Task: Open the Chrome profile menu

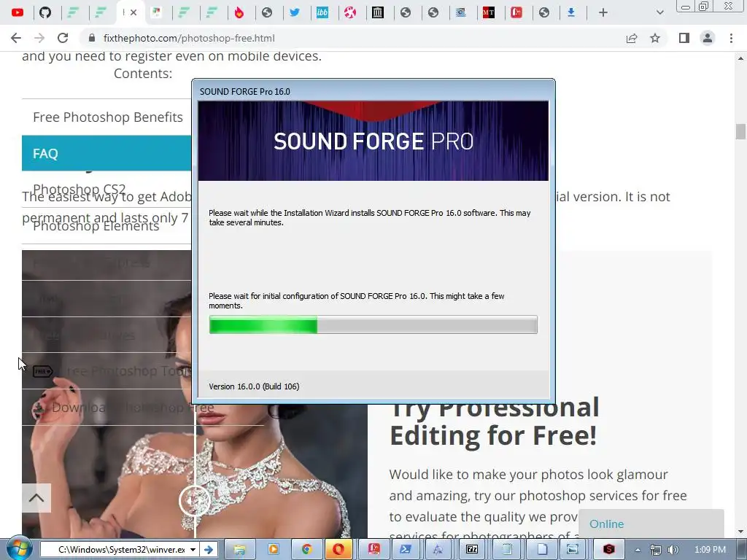Action: pos(708,38)
